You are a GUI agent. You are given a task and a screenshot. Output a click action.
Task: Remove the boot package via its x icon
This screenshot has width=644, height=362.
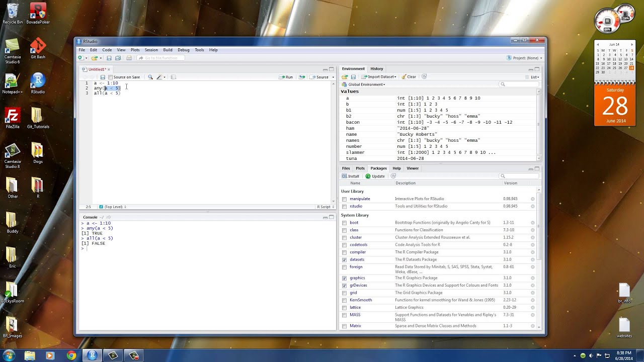point(532,223)
